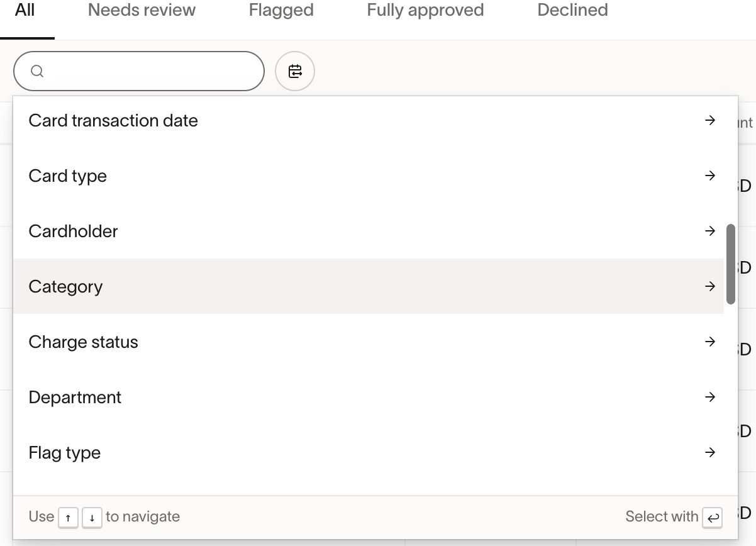The image size is (756, 546).
Task: Pick Cardholder in the filter list
Action: pyautogui.click(x=73, y=231)
